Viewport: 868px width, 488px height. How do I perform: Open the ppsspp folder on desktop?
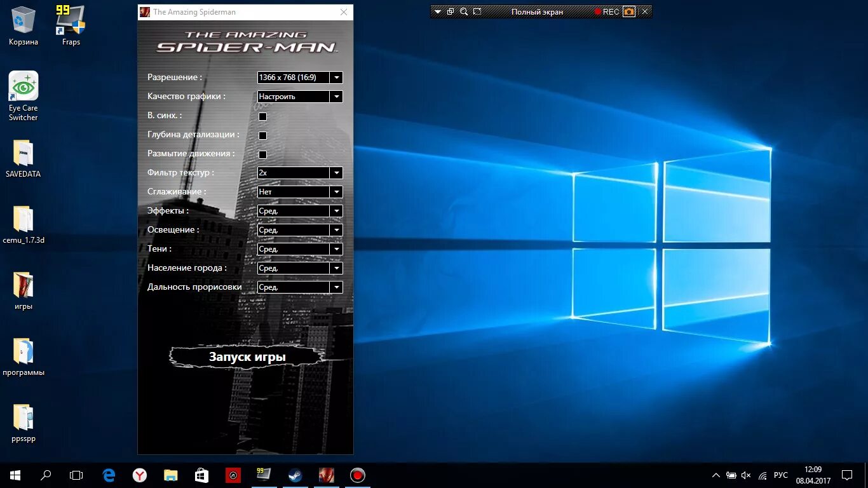point(24,424)
